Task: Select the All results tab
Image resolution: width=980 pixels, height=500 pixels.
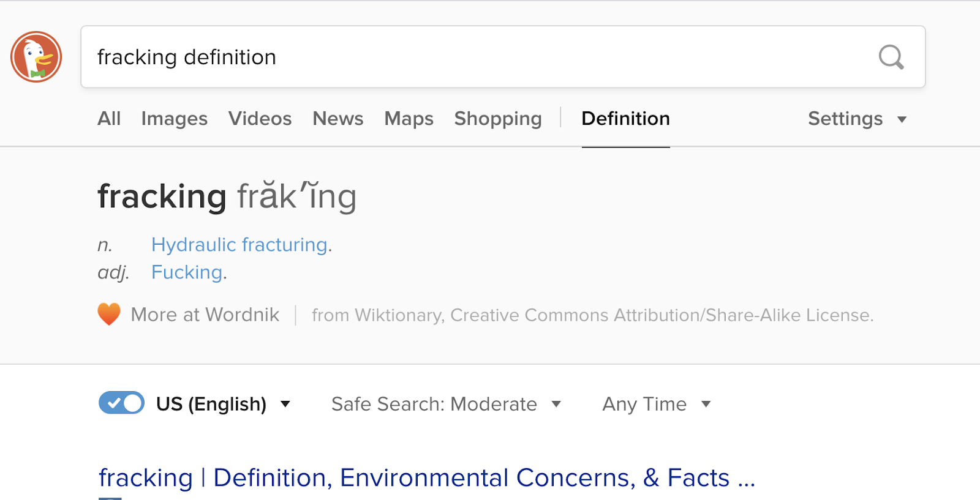Action: pos(109,119)
